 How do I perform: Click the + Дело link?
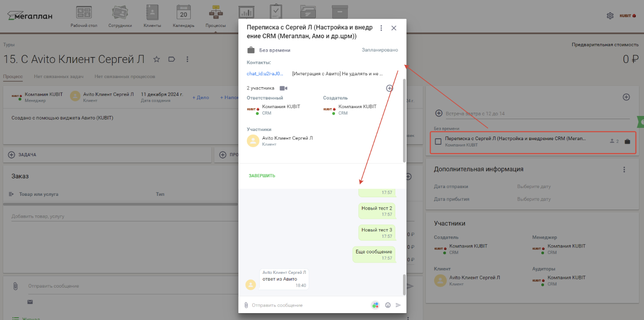point(200,97)
